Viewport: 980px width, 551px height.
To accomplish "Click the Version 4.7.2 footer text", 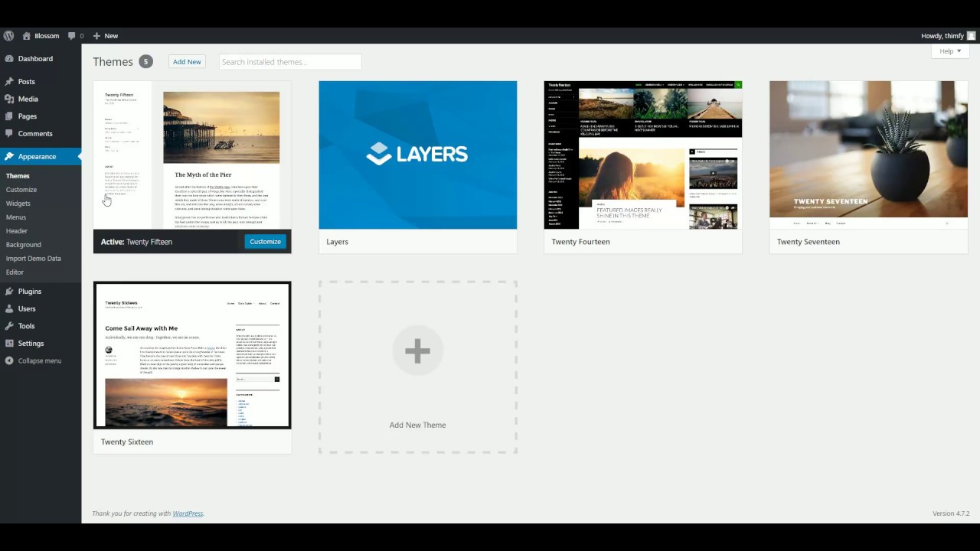I will 951,514.
